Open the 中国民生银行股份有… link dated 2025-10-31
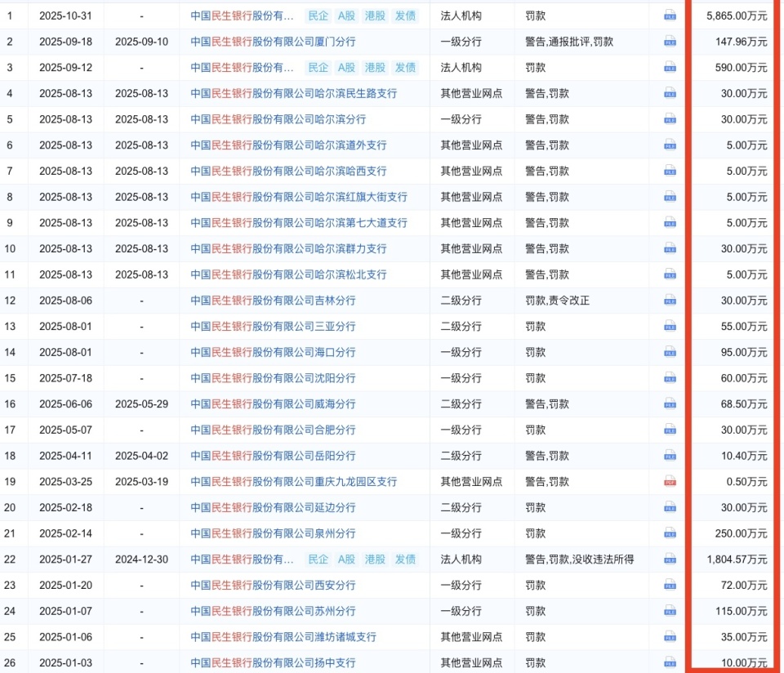 click(242, 16)
